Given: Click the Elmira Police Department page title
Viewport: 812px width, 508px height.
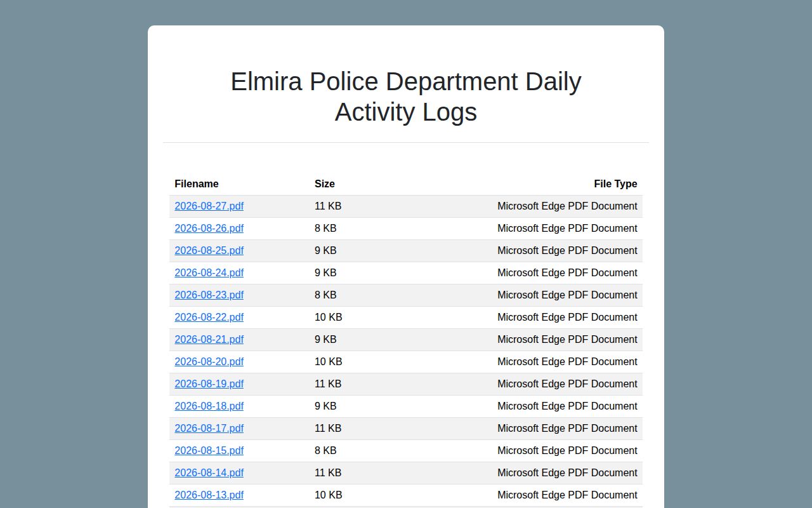Looking at the screenshot, I should click(x=406, y=97).
